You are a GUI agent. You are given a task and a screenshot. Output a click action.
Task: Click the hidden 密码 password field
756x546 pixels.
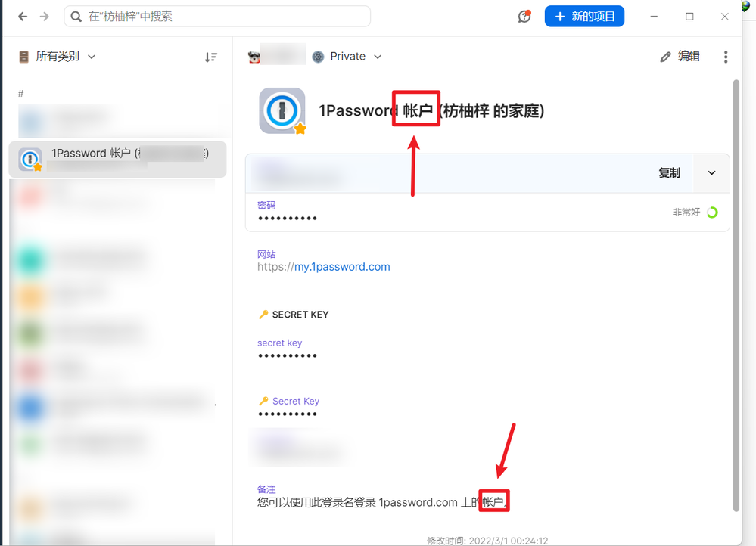coord(288,219)
